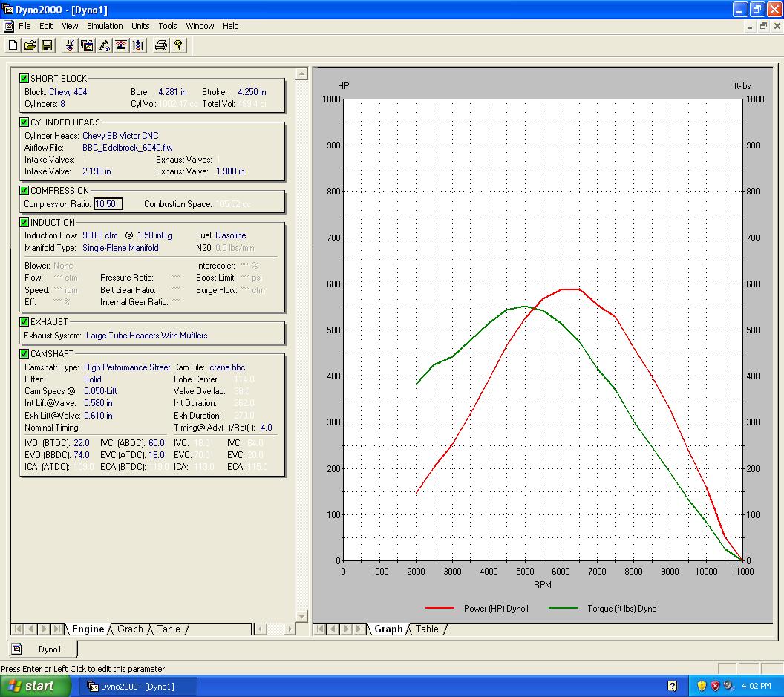Jump to last sheet in left pane tabs
Screen dimensions: 784x697
pos(57,629)
